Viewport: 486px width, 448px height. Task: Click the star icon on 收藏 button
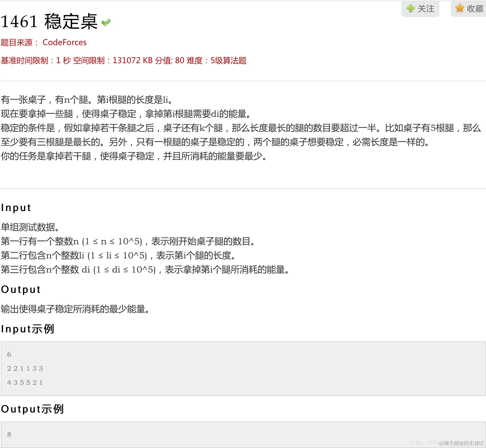460,8
